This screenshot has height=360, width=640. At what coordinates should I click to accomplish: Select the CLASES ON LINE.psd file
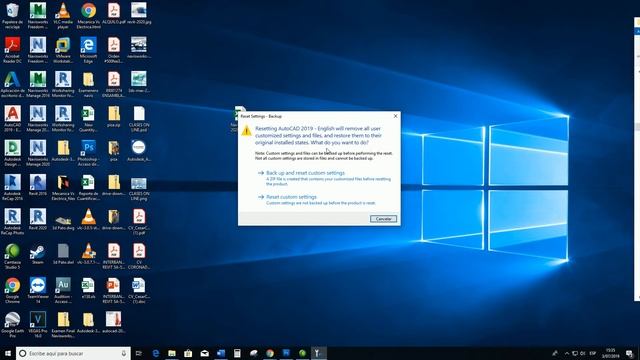click(139, 118)
